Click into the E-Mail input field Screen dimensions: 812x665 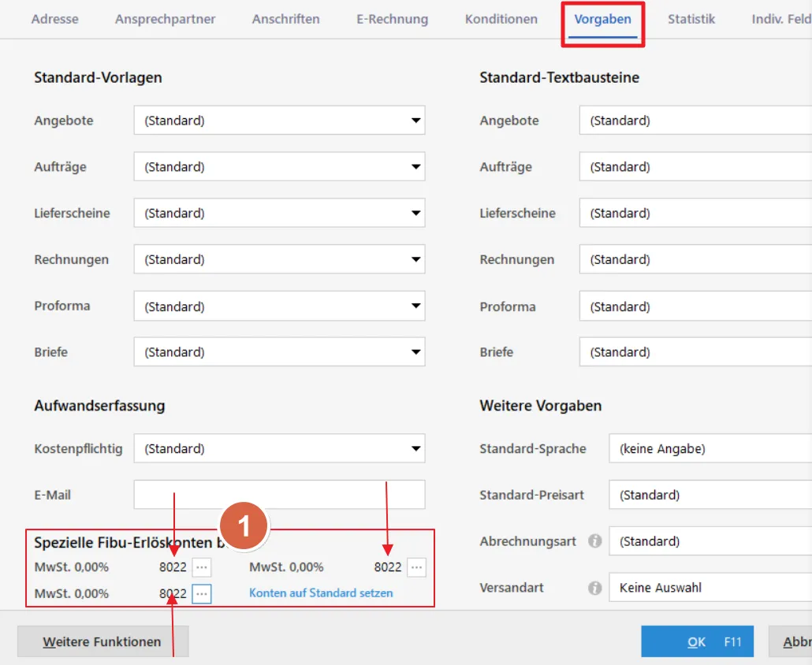pyautogui.click(x=279, y=495)
